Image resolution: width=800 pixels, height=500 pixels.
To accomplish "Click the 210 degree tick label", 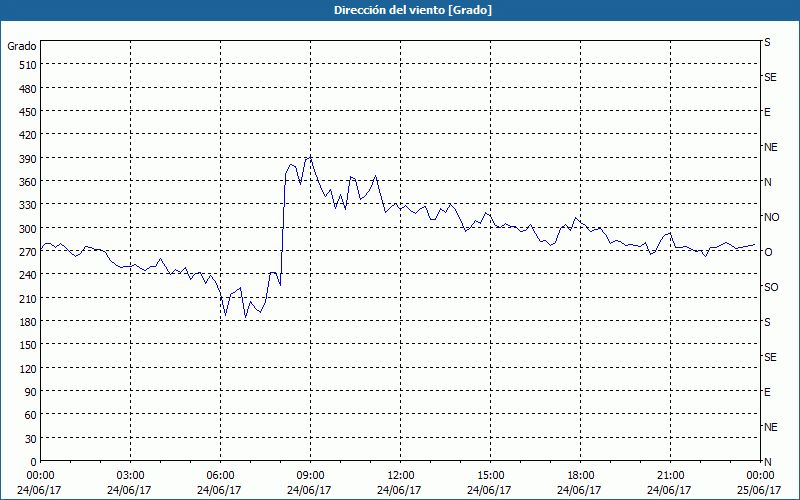I will [29, 298].
